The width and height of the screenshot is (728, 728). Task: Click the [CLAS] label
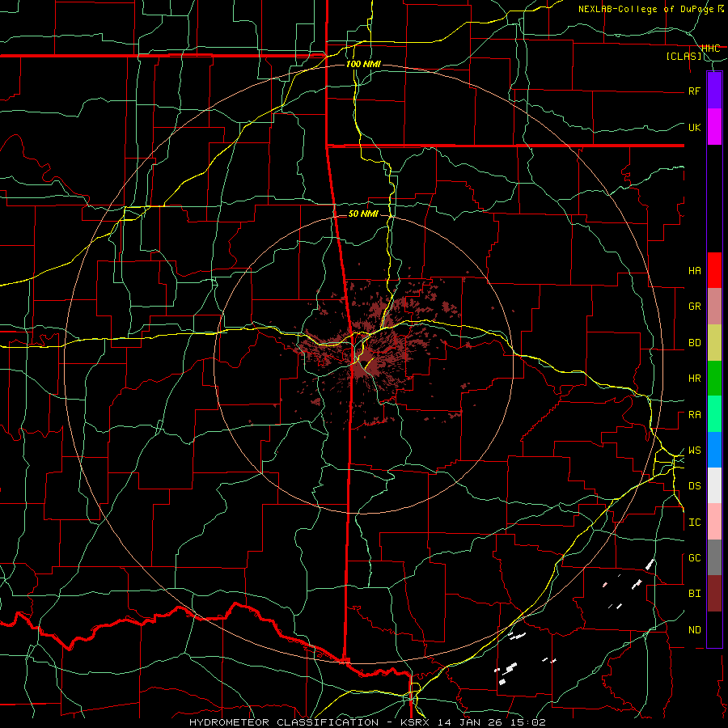tap(684, 57)
